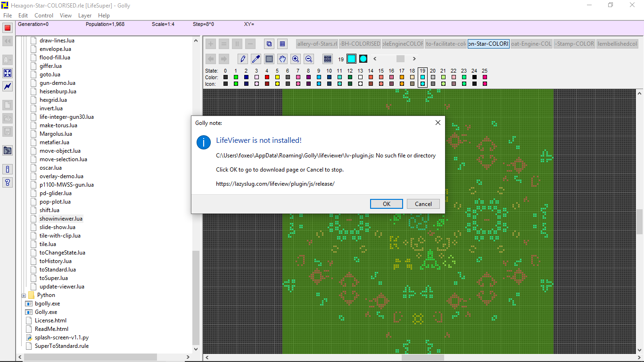The height and width of the screenshot is (362, 644).
Task: Open the Help question-mark button
Action: 8,182
